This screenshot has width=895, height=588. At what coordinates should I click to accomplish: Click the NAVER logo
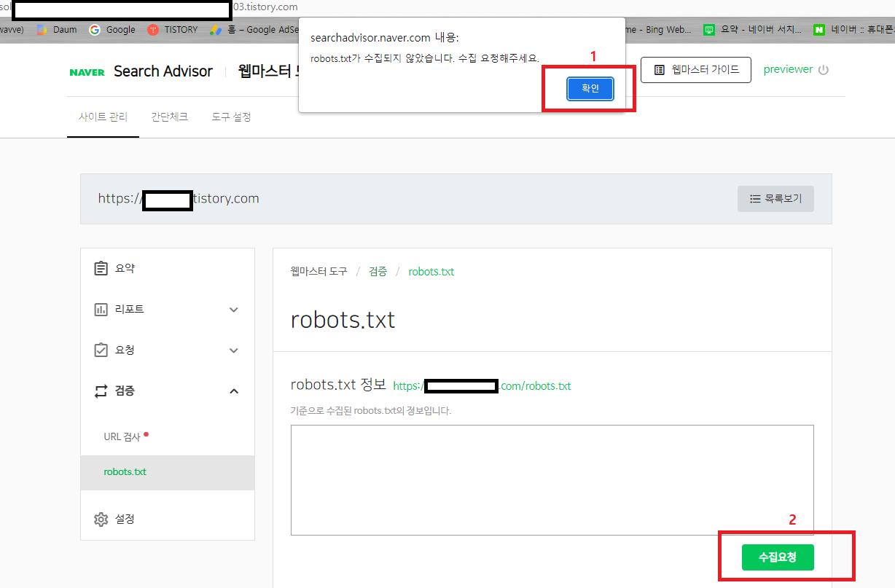[x=87, y=72]
